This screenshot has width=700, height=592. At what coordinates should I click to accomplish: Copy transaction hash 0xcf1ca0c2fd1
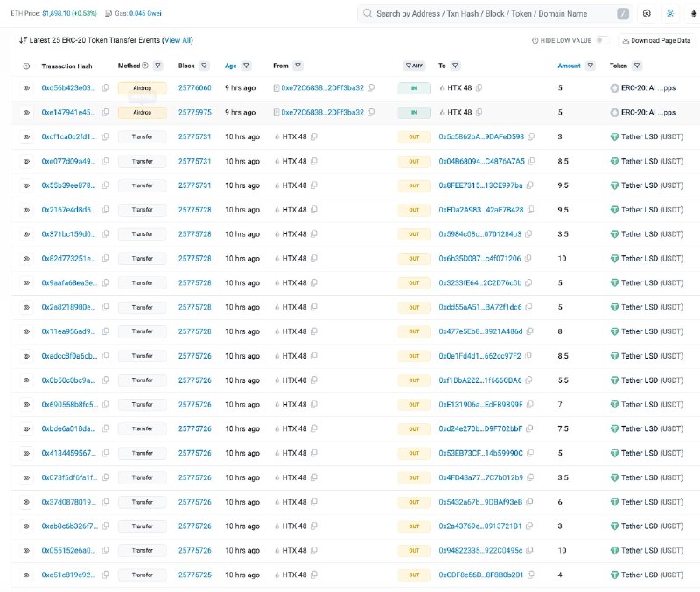[x=106, y=136]
